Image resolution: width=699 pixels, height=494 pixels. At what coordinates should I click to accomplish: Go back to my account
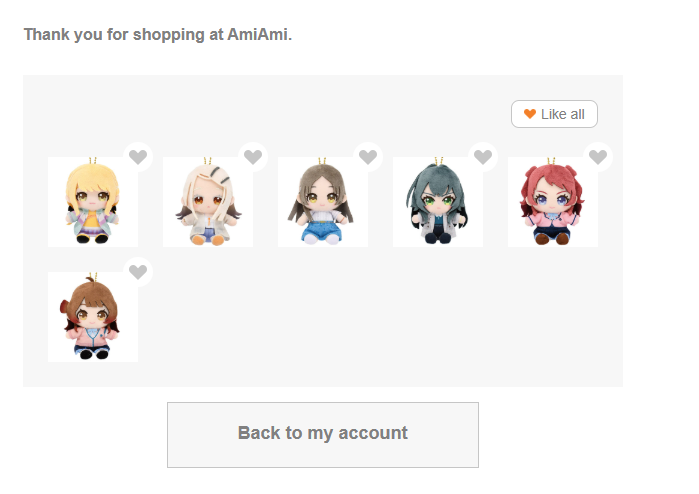[323, 435]
